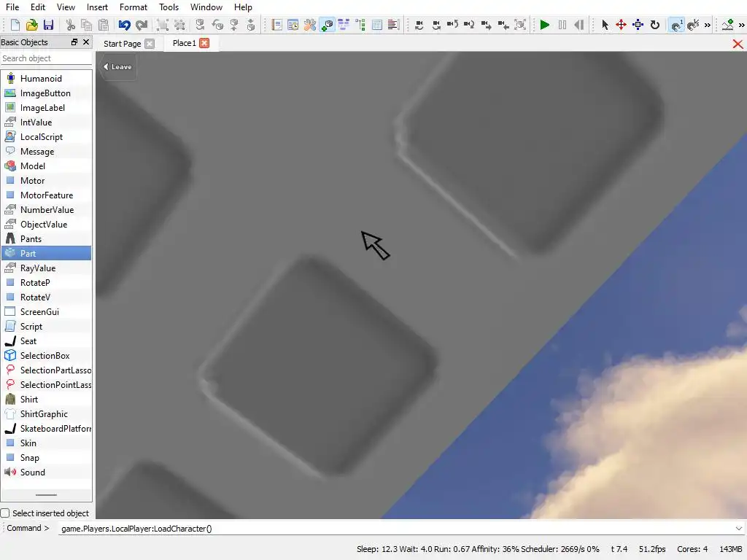Switch to the Place1 tab

[185, 43]
